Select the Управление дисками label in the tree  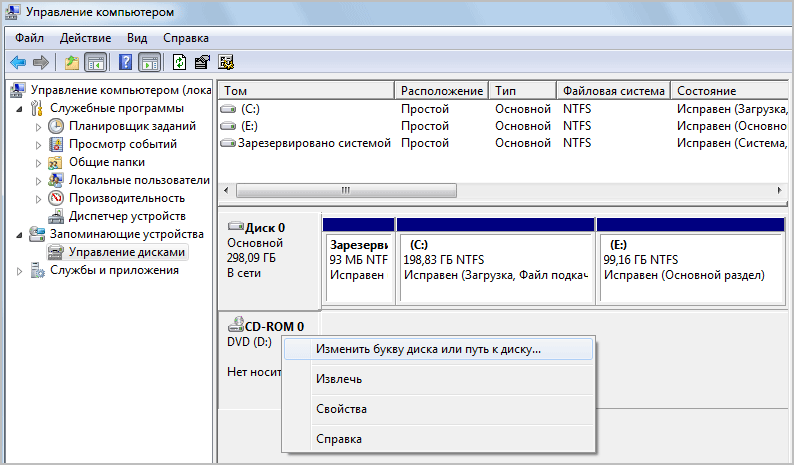click(x=127, y=252)
